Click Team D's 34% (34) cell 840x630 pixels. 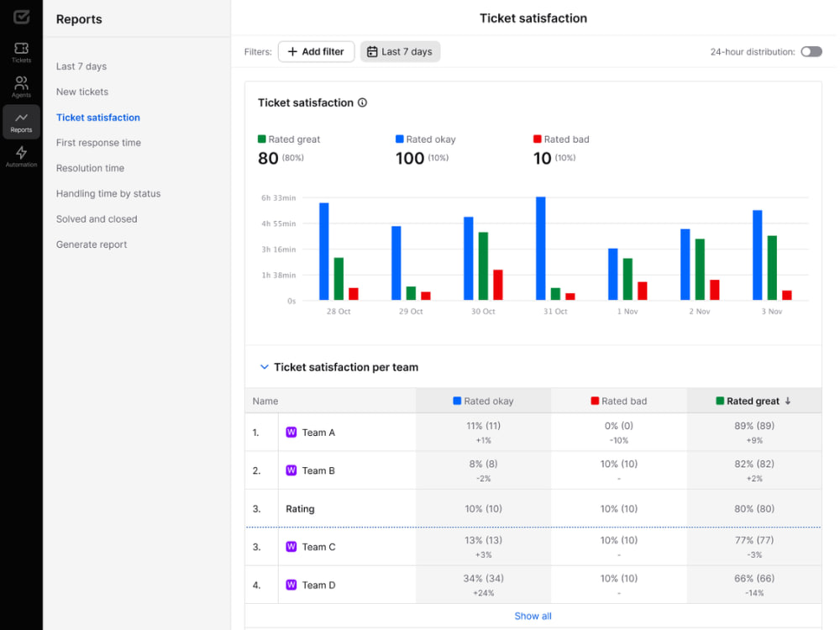(x=483, y=585)
